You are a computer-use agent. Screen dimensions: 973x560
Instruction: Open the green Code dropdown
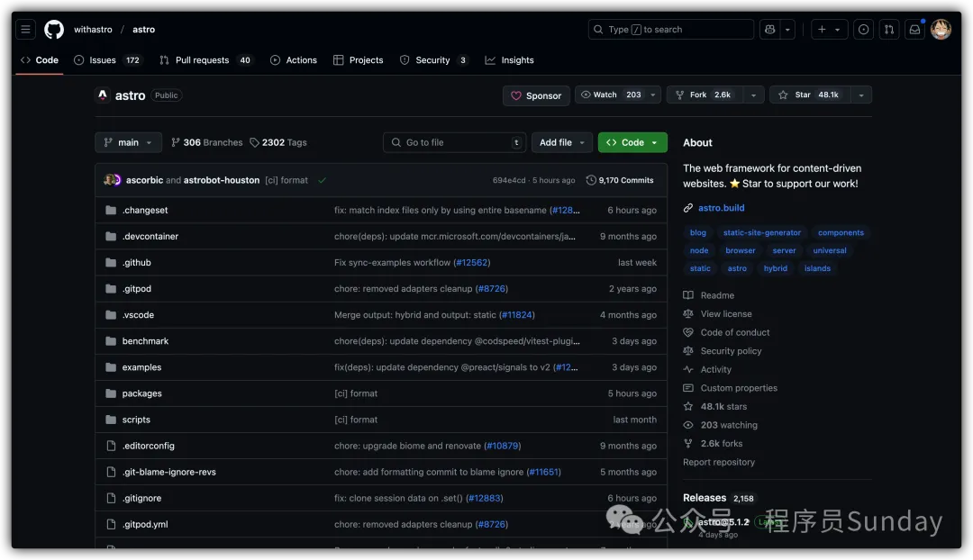click(632, 142)
